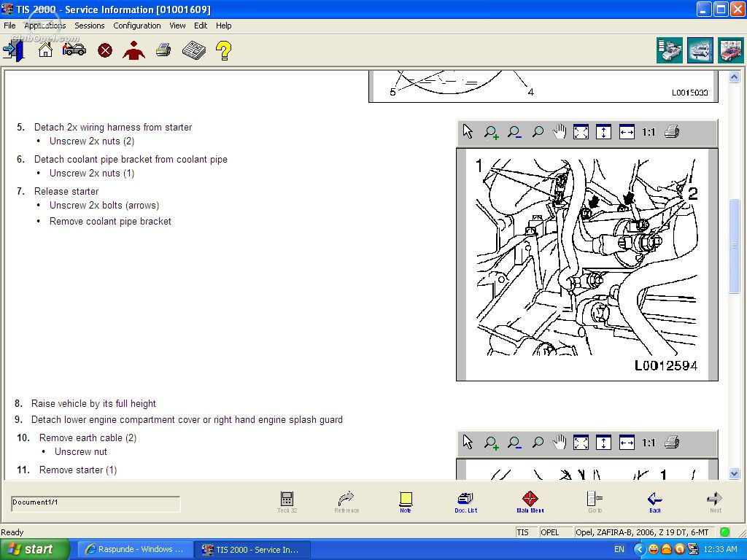
Task: Click the greyed Reference button
Action: [x=347, y=502]
